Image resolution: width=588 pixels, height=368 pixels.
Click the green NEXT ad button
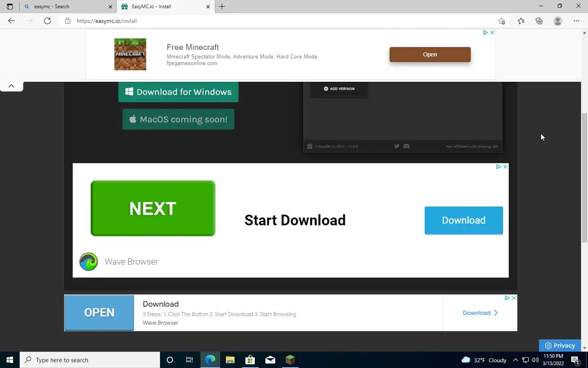coord(153,208)
